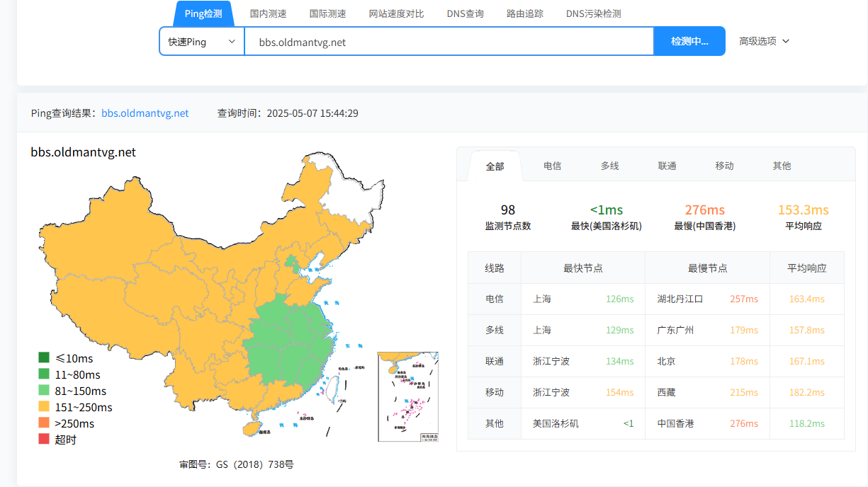Screen dimensions: 868x487
Task: Click the 其他 row label in table
Action: point(495,424)
